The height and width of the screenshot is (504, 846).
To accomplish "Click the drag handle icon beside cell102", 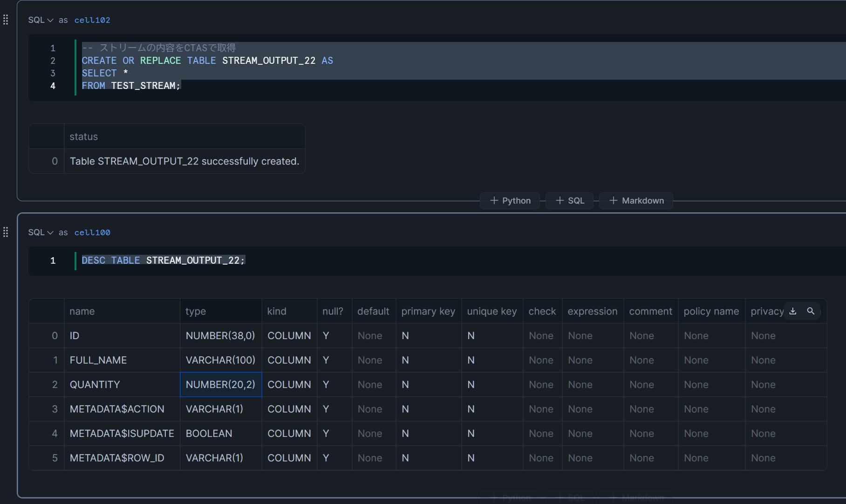I will click(x=6, y=20).
